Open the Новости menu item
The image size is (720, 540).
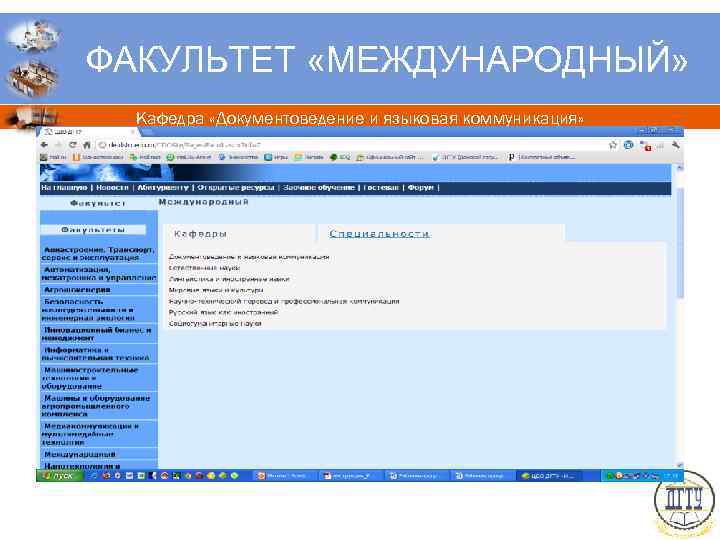[112, 187]
